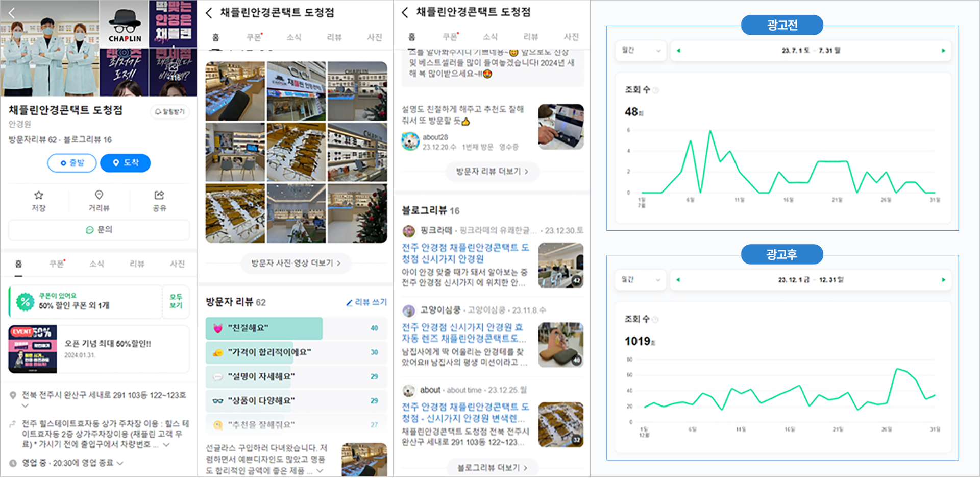Tap back arrow in third panel header
Image resolution: width=980 pixels, height=478 pixels.
pos(405,12)
